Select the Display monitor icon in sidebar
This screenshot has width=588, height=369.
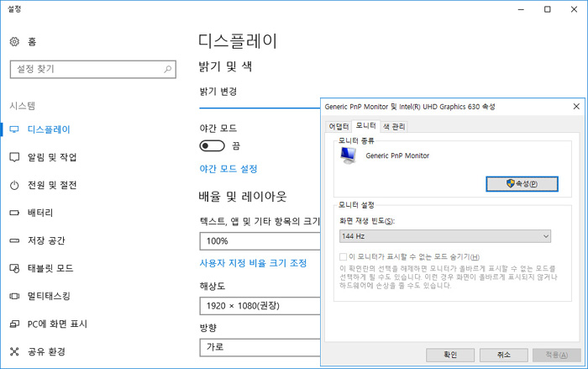click(x=14, y=129)
